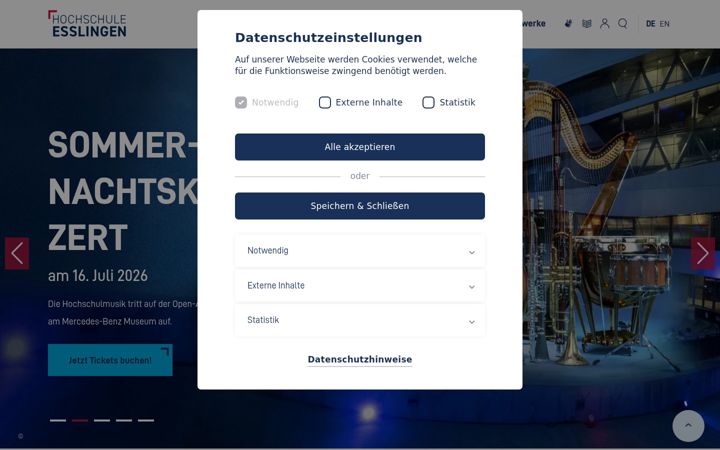The height and width of the screenshot is (450, 720).
Task: Click the 'am 16. Juli 2026' date text
Action: pyautogui.click(x=98, y=276)
